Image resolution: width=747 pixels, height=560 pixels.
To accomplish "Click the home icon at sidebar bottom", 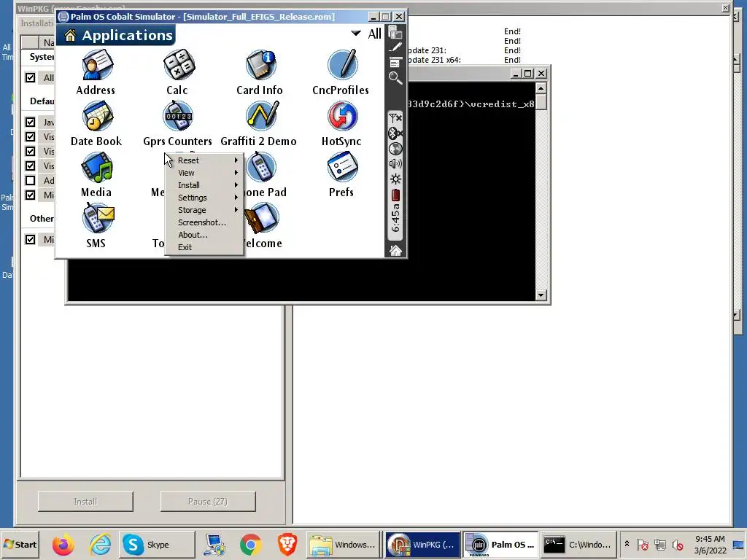I will point(395,251).
